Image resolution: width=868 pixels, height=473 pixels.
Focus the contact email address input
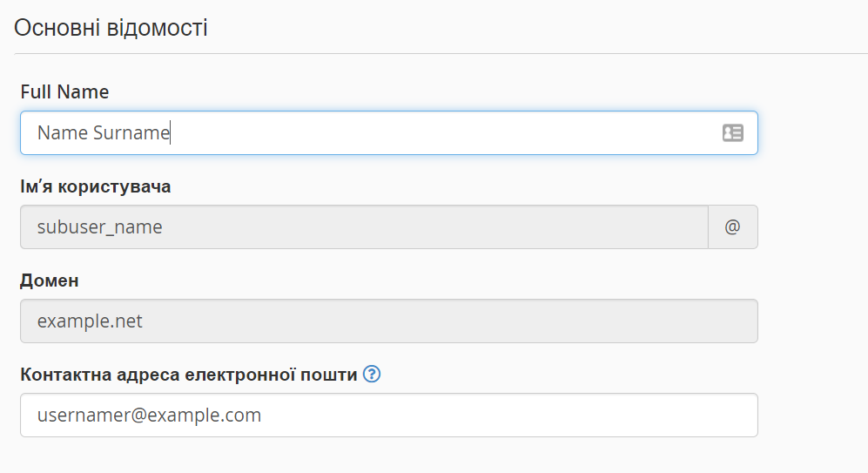[388, 416]
